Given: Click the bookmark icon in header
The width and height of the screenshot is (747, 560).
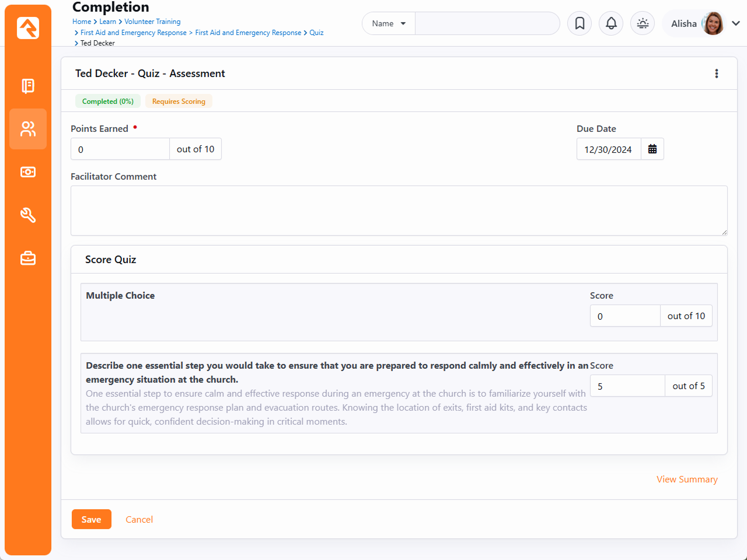Looking at the screenshot, I should point(580,23).
